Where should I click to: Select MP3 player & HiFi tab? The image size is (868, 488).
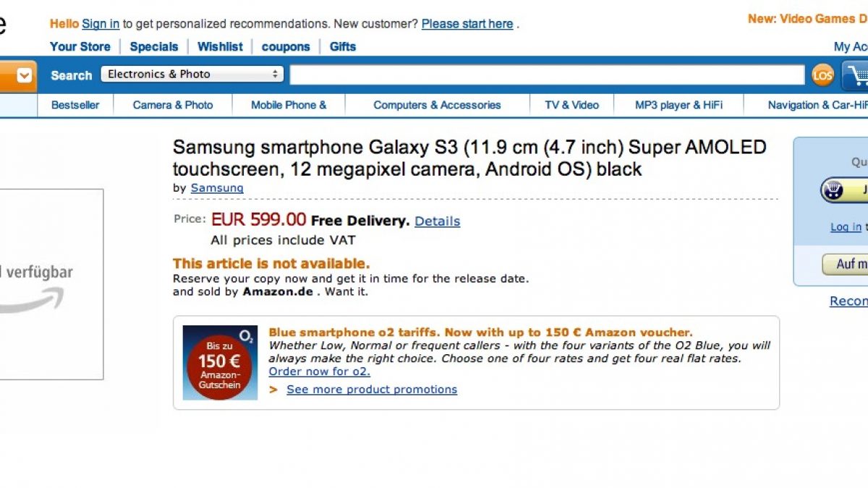(678, 105)
